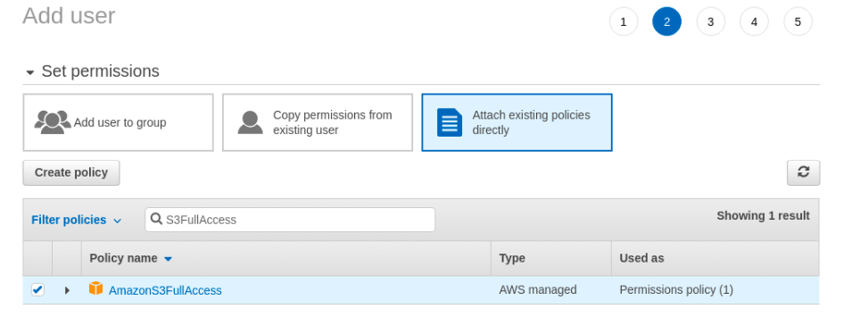Click the Showing 1 result text
This screenshot has height=334, width=868.
click(x=764, y=215)
